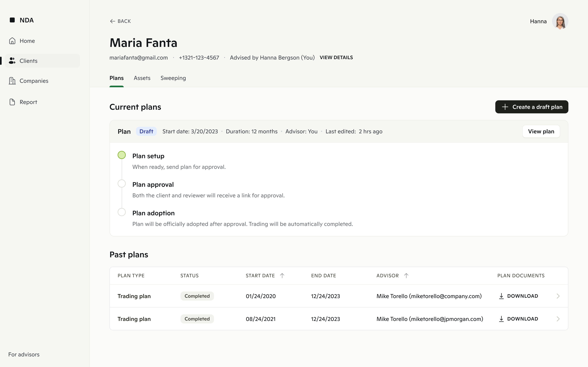Select the Plan setup step circle
The height and width of the screenshot is (367, 588).
point(122,155)
